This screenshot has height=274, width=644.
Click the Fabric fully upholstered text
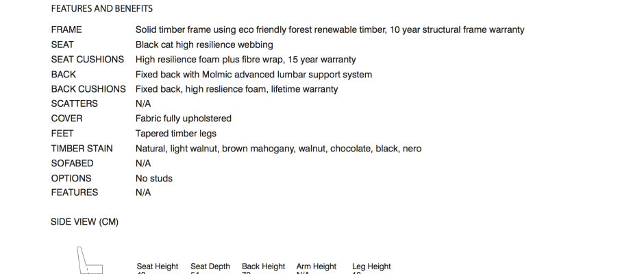(184, 119)
